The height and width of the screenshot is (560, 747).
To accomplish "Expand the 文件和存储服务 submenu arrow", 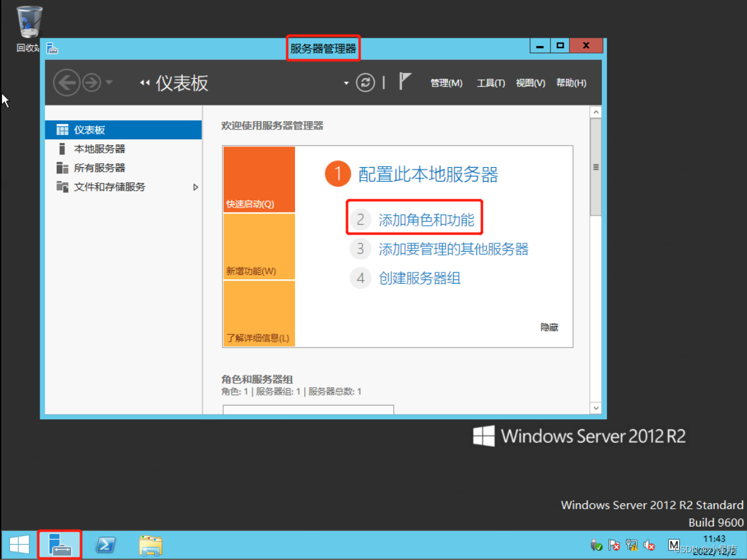I will click(195, 187).
